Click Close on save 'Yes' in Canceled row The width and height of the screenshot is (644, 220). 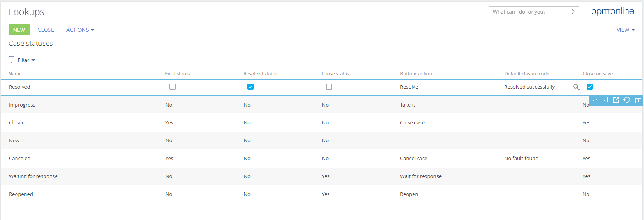coord(586,159)
